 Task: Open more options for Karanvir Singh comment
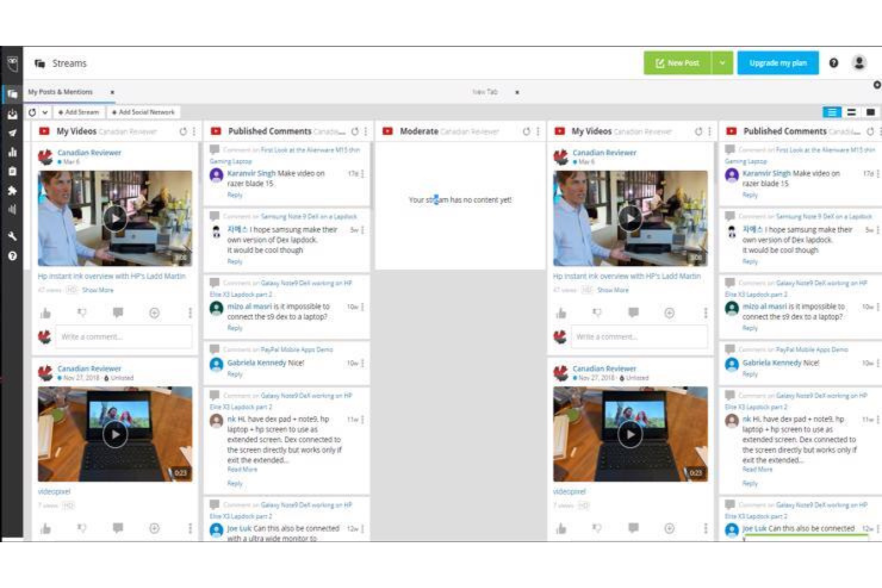[x=362, y=173]
